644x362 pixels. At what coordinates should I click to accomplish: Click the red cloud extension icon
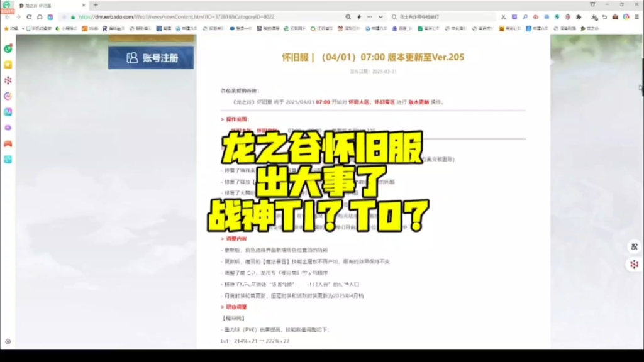536,17
